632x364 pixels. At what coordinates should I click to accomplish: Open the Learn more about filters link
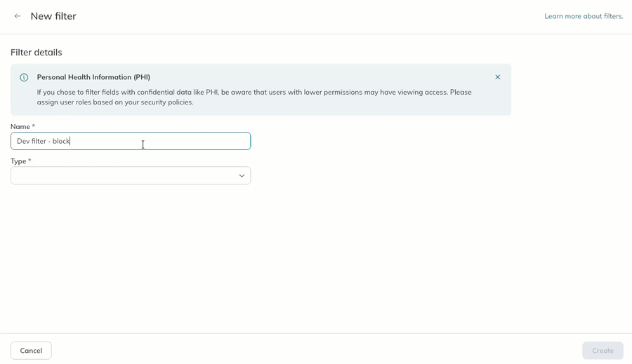click(584, 16)
